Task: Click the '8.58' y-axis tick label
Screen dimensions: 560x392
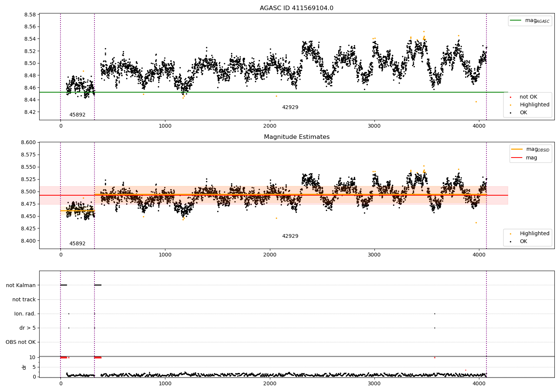Action: point(29,15)
